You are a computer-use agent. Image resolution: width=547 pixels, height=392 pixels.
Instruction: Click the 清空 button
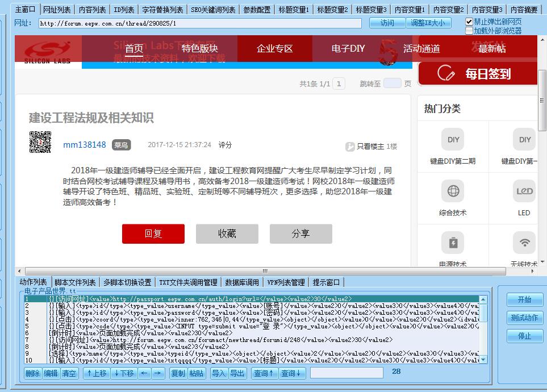(69, 373)
